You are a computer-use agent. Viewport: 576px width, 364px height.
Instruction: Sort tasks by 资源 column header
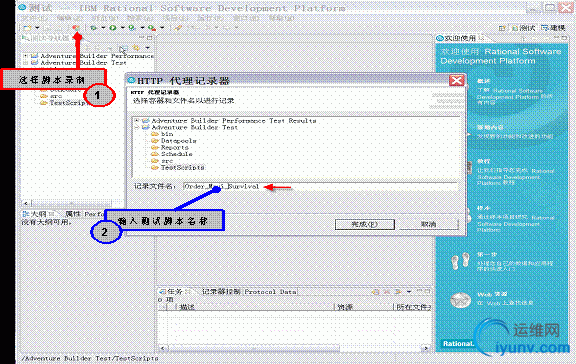tap(365, 307)
